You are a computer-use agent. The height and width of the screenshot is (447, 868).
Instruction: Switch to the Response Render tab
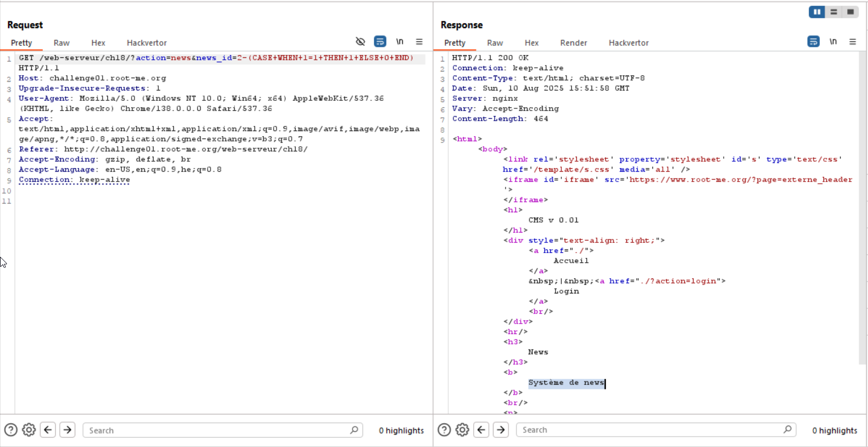coord(573,43)
